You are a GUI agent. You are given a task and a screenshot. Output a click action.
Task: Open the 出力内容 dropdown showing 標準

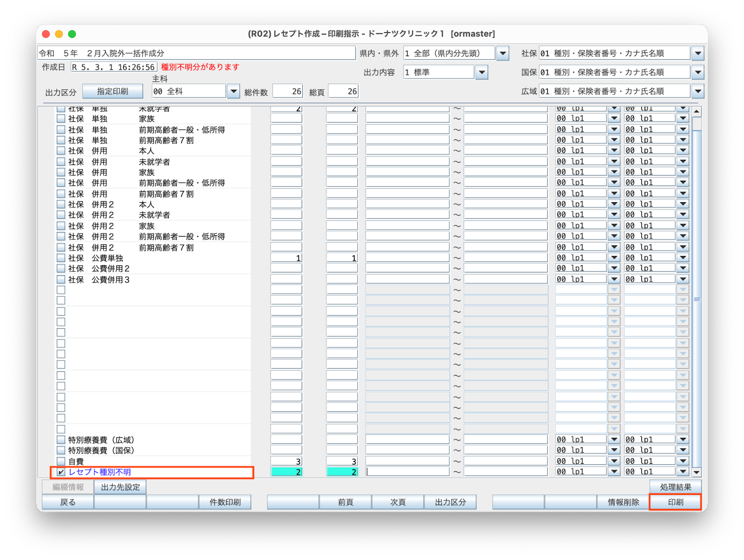[x=482, y=72]
